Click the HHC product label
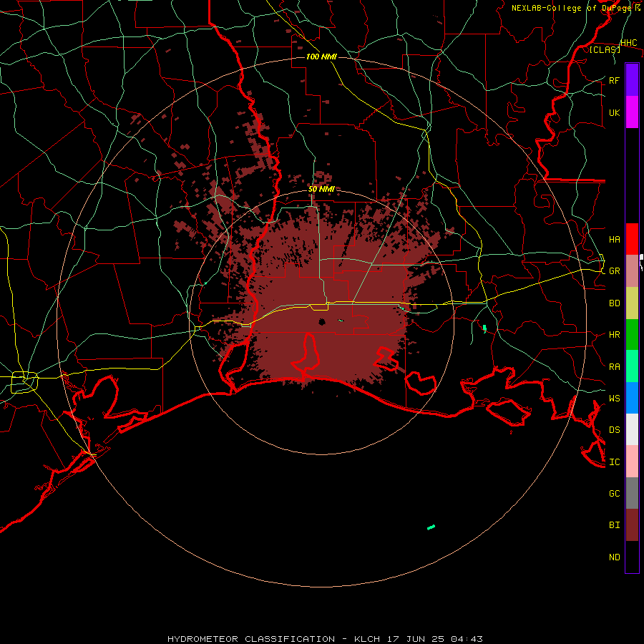644x644 pixels. click(628, 42)
